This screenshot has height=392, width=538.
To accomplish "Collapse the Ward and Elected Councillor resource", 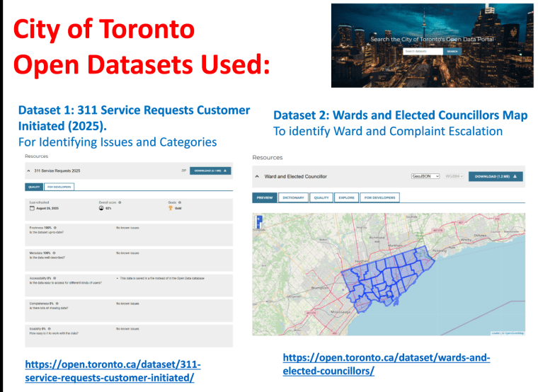I will pyautogui.click(x=256, y=176).
